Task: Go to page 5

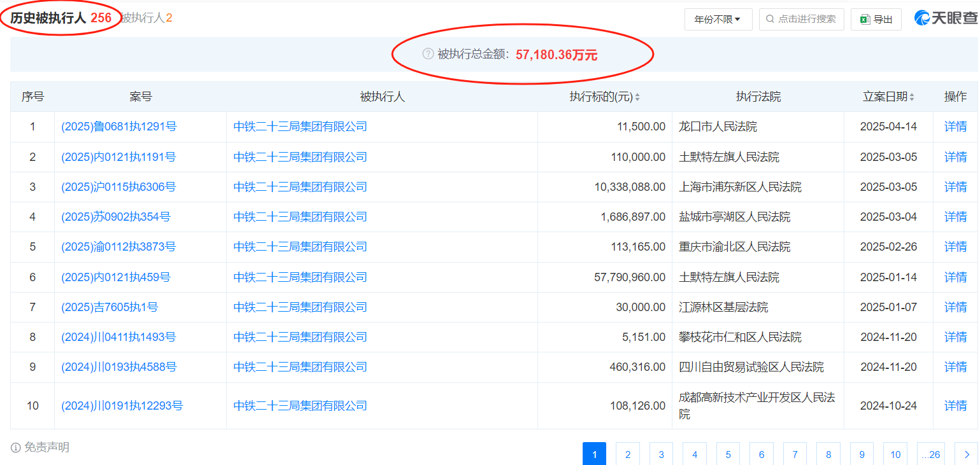Action: 728,454
